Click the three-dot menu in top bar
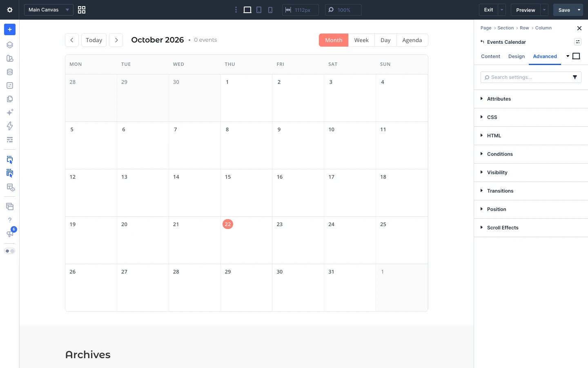Viewport: 588px width, 368px height. tap(236, 10)
